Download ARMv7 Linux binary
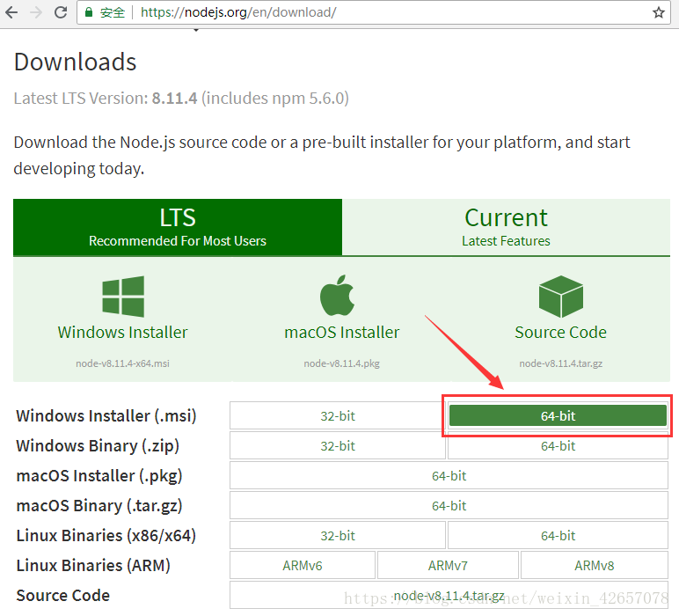The width and height of the screenshot is (679, 616). (448, 565)
